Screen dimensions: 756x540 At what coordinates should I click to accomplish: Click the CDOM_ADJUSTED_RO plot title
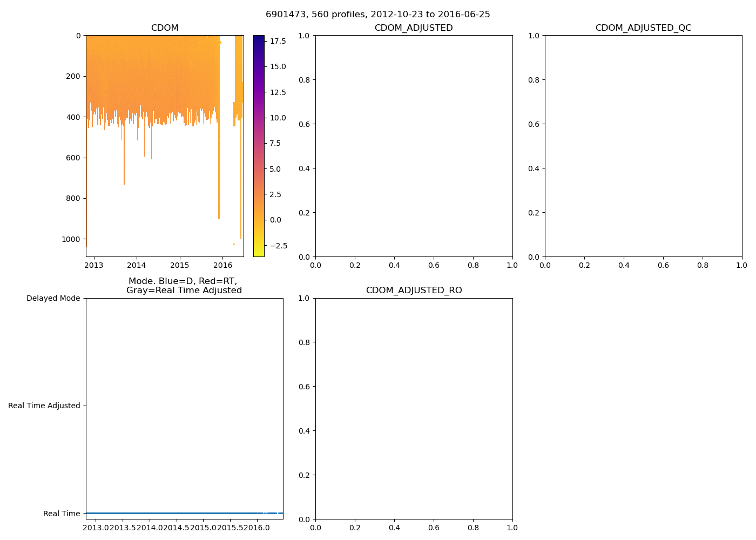pyautogui.click(x=414, y=291)
